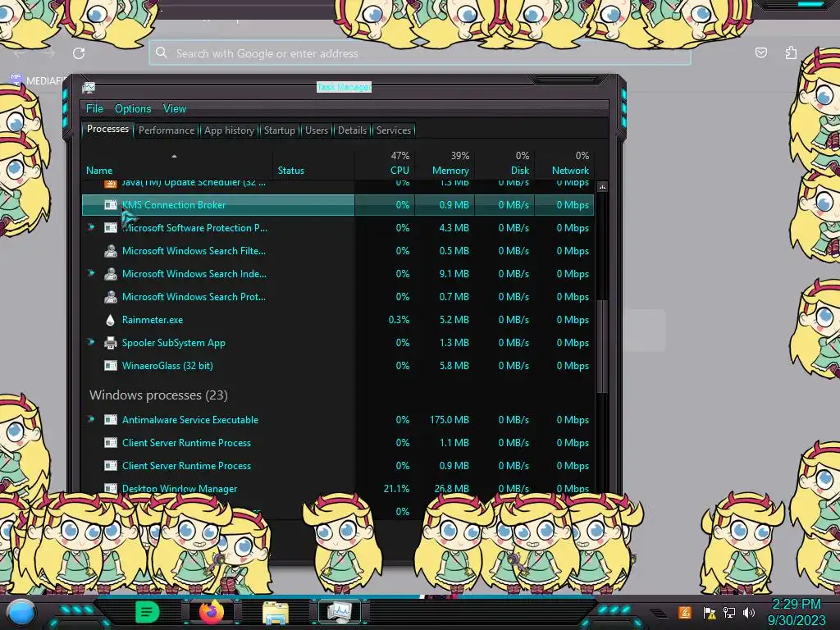This screenshot has height=630, width=840.
Task: Click the process list scroll-up arrow
Action: click(x=602, y=187)
